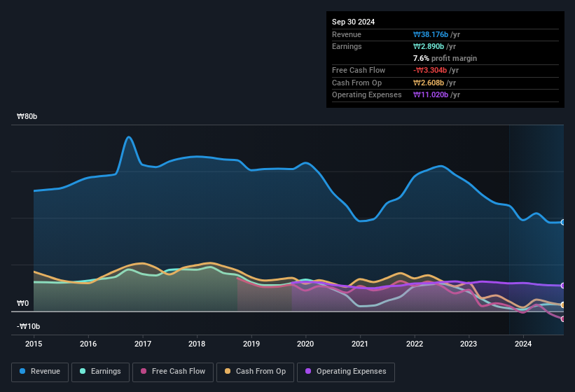Click the -₩3.304b free cash flow value
The width and height of the screenshot is (575, 392).
coord(430,70)
